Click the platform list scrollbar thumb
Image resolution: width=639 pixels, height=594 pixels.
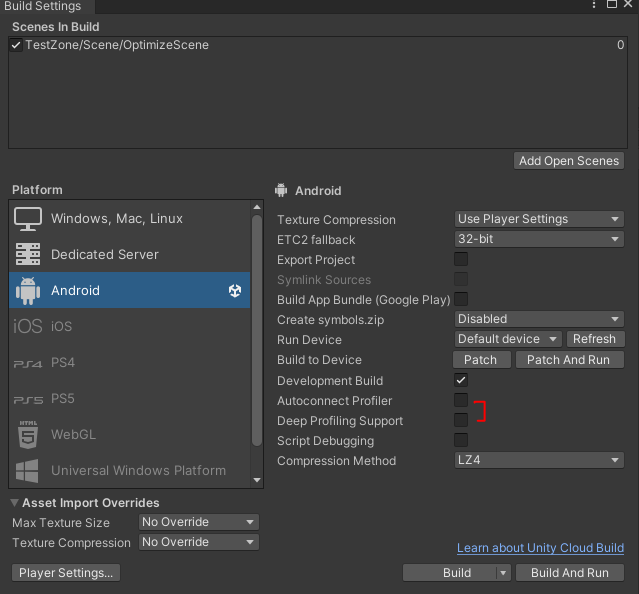point(257,330)
